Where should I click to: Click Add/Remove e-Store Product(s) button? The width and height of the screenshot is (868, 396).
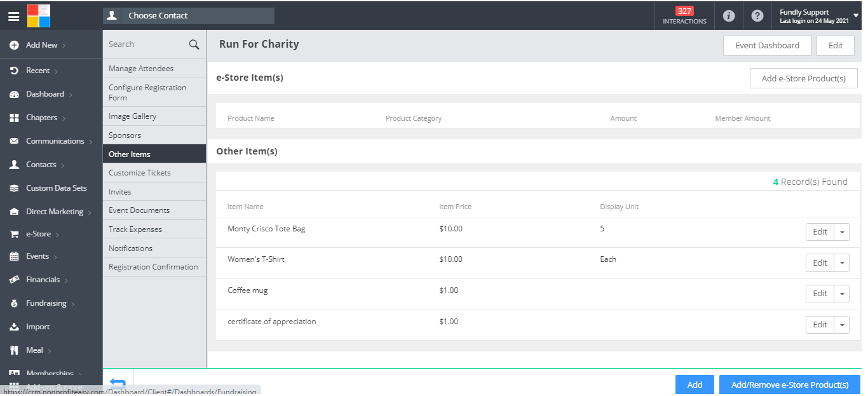(x=790, y=385)
